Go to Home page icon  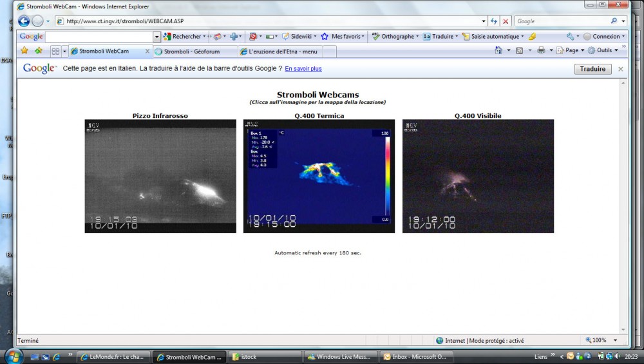click(x=498, y=50)
